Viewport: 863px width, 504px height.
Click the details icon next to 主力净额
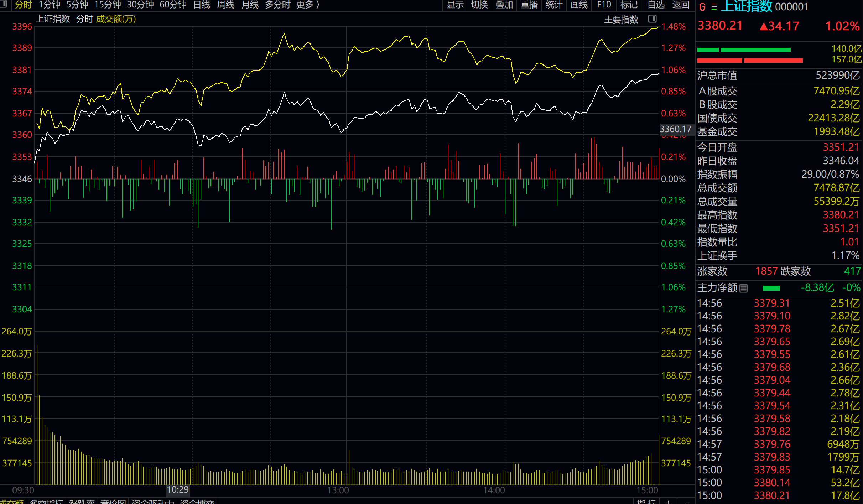(743, 288)
